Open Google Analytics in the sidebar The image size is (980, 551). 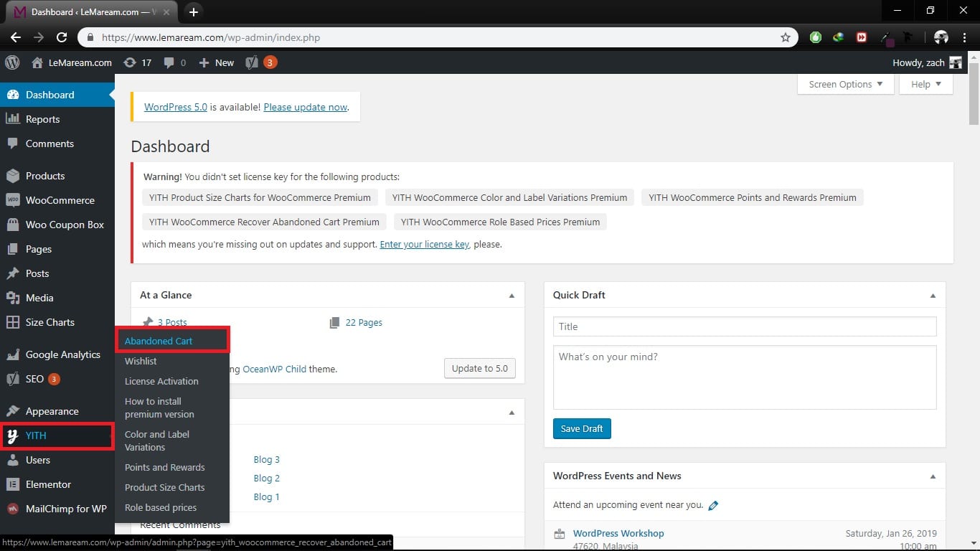57,354
